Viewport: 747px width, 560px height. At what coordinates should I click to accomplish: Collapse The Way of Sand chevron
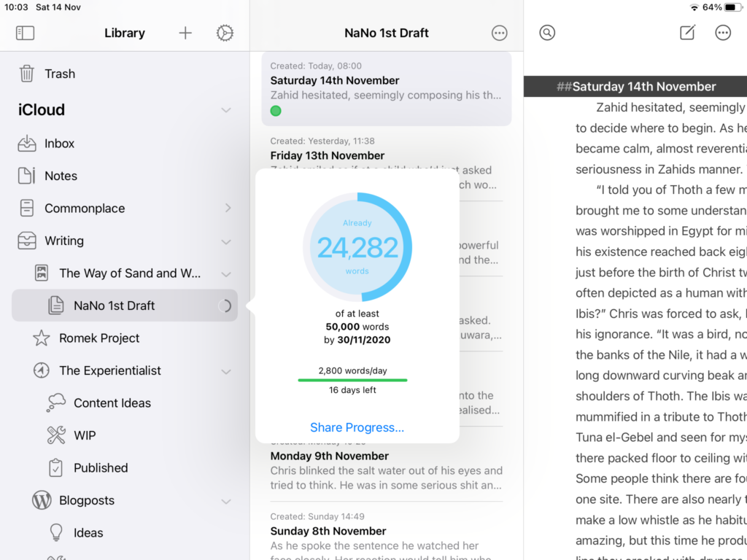[226, 274]
